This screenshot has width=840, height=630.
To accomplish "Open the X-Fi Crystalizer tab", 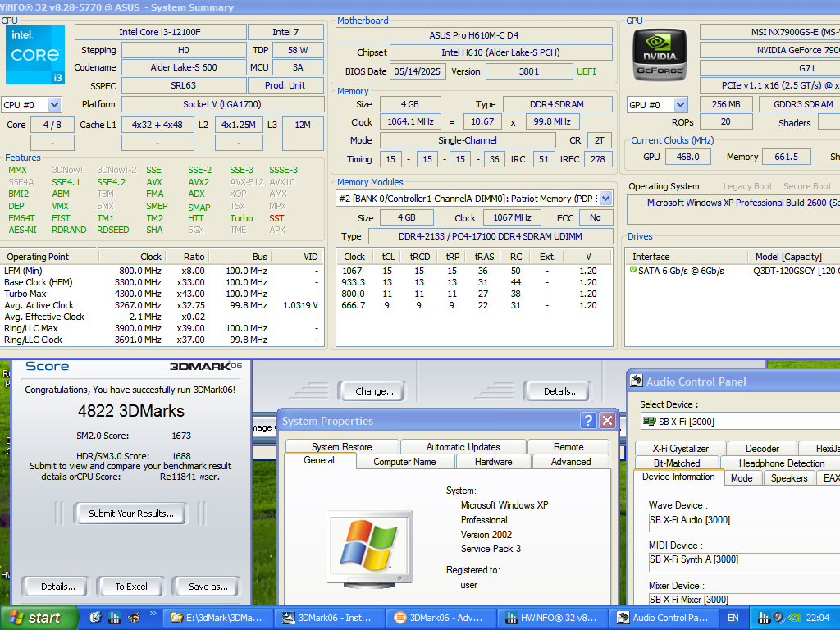I will [x=680, y=449].
